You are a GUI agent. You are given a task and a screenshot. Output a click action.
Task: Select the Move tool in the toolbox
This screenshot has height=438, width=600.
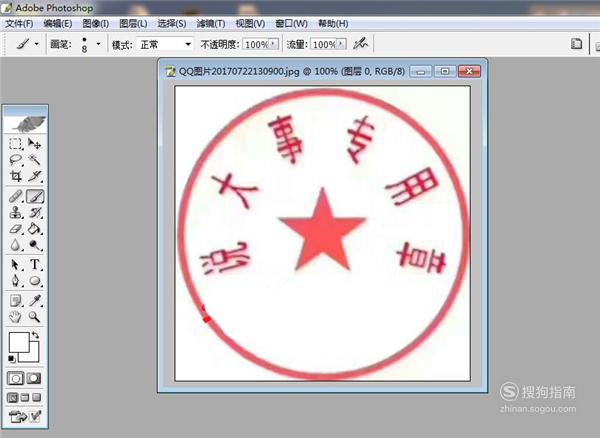pos(35,144)
